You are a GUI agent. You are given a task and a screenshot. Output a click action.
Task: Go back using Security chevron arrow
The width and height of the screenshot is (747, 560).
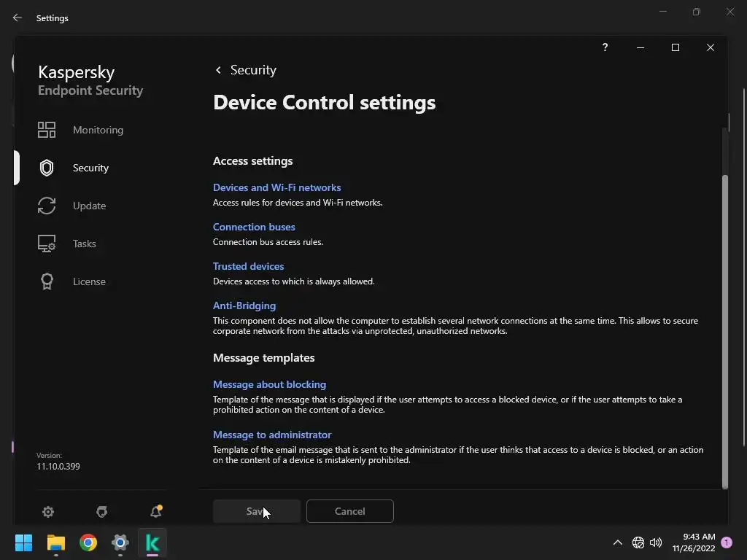tap(218, 70)
